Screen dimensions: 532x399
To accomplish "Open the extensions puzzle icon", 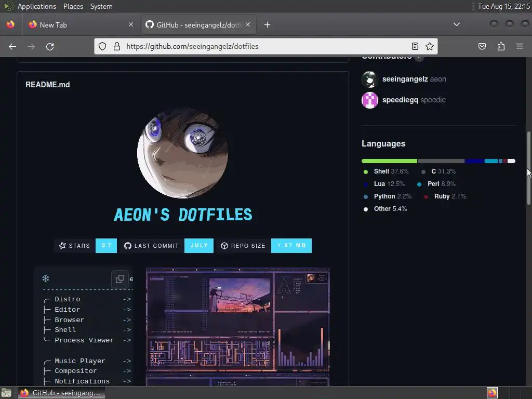I will (501, 46).
